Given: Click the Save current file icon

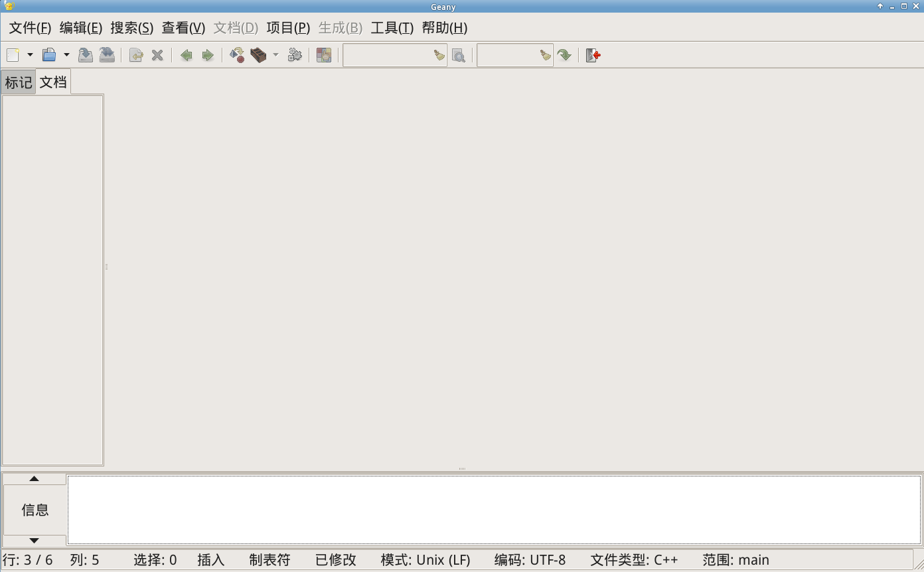Looking at the screenshot, I should [86, 55].
